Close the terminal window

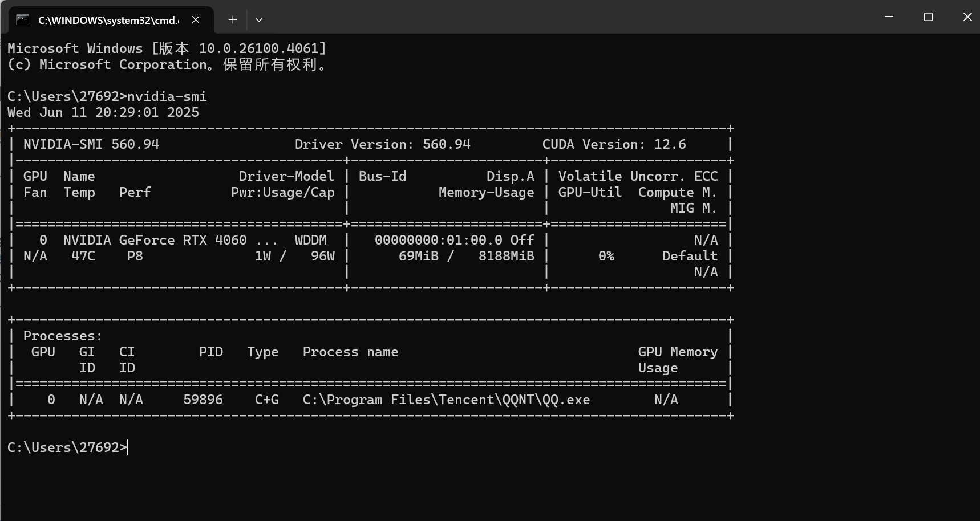point(967,17)
